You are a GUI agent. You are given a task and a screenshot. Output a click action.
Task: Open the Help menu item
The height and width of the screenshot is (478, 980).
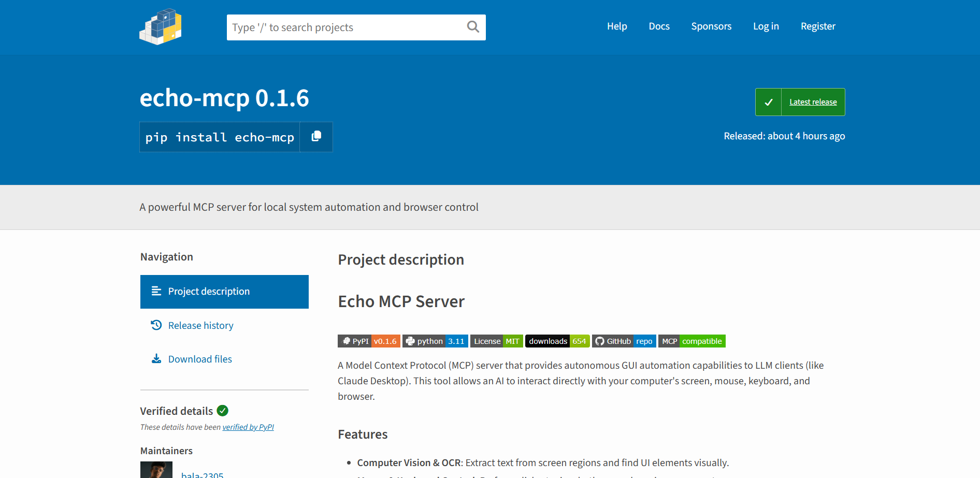pos(617,26)
